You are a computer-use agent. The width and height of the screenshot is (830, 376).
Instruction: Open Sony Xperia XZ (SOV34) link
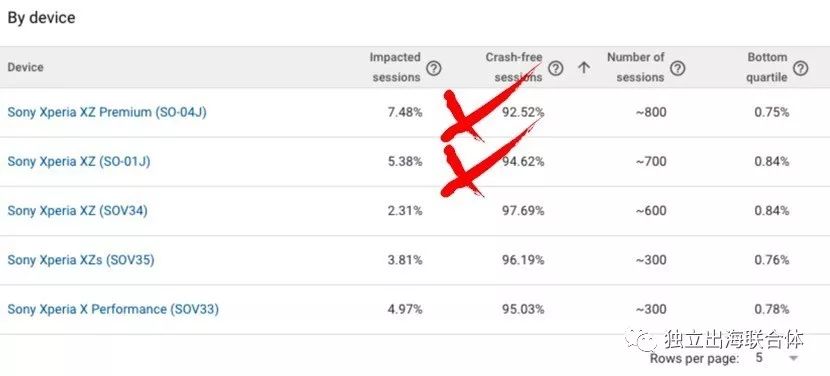coord(77,211)
